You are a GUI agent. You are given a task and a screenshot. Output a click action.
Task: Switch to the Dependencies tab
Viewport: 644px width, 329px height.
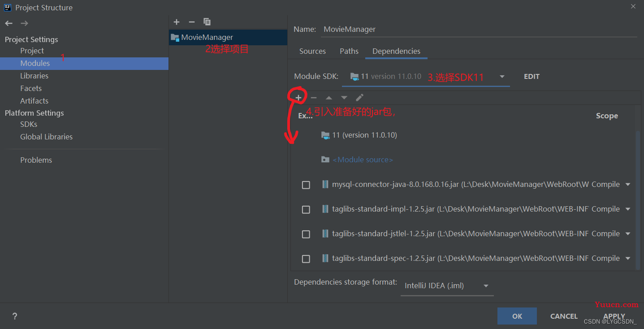pyautogui.click(x=396, y=51)
